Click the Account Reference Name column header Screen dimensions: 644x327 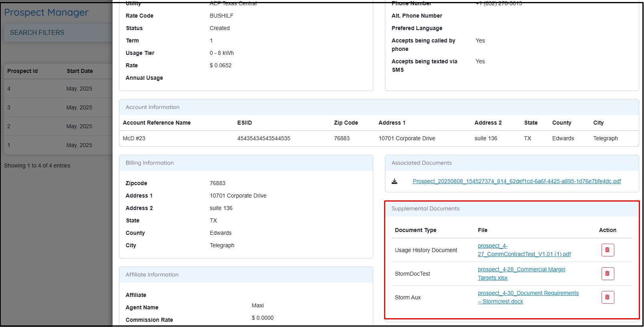(157, 123)
